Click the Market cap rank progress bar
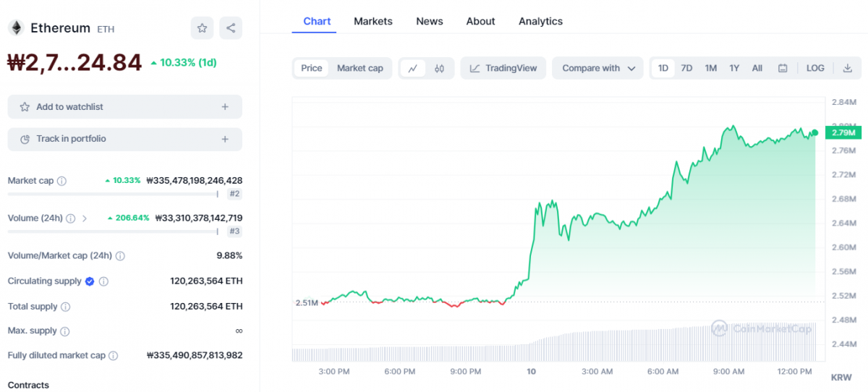868x392 pixels. point(112,194)
